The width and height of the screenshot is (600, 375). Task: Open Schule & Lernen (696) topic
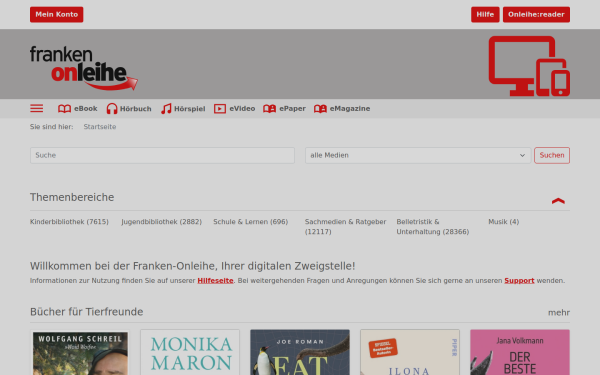(251, 222)
